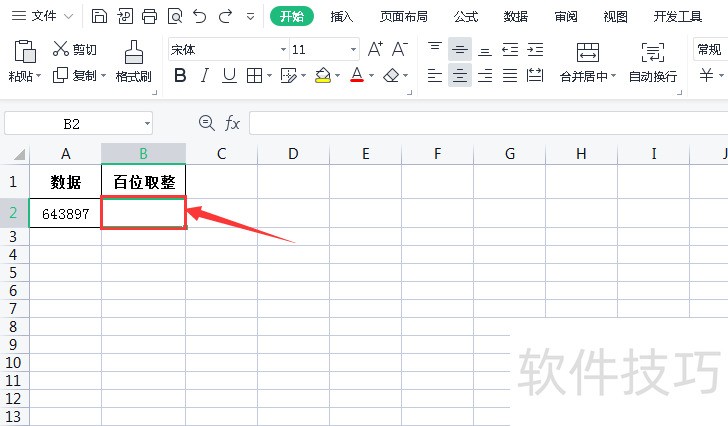Image resolution: width=728 pixels, height=426 pixels.
Task: Open the font name dropdown 宋体
Action: [x=283, y=49]
